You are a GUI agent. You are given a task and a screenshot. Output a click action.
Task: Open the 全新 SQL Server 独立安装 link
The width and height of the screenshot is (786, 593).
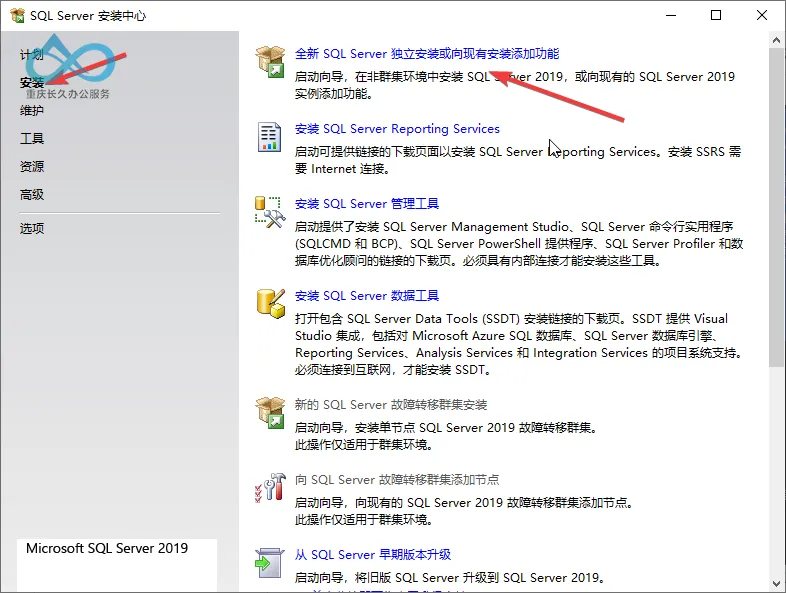427,54
